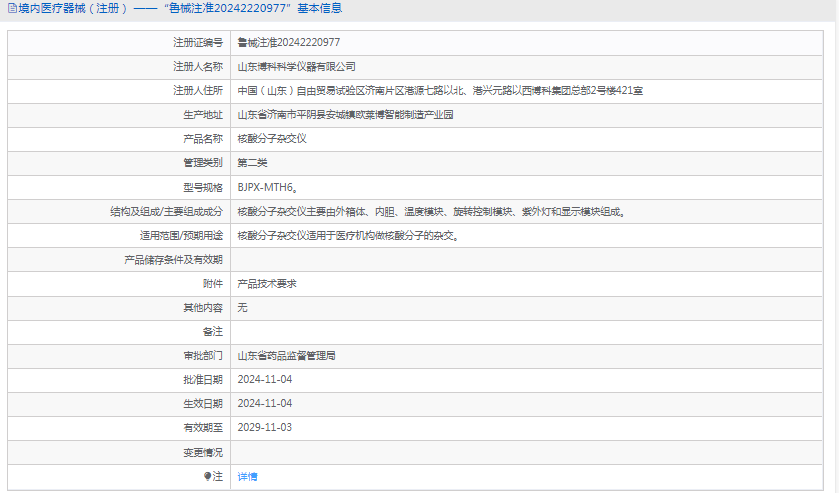Click the 有效期至 row label
The image size is (839, 493).
(203, 428)
